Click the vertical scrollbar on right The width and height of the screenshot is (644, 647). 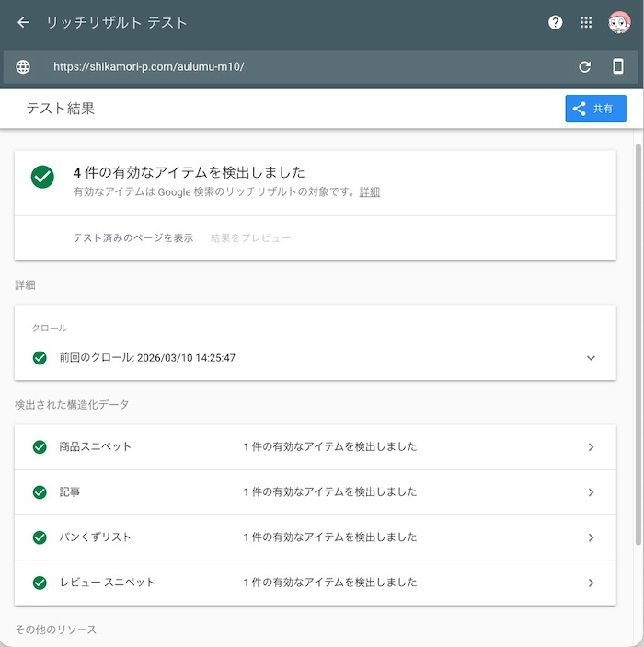tap(638, 341)
